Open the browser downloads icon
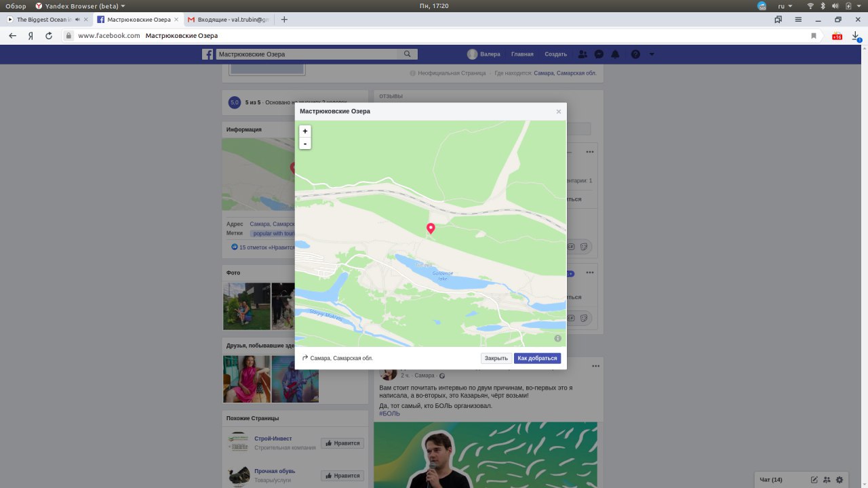Screen dimensions: 868x488 pos(856,36)
